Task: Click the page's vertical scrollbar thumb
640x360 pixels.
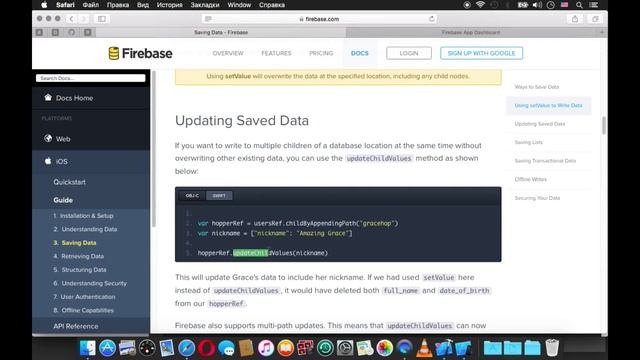Action: [x=604, y=125]
